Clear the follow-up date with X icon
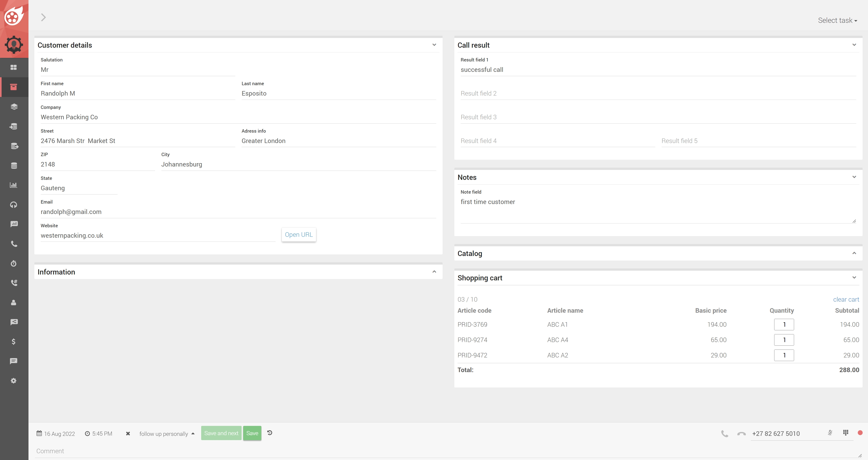This screenshot has width=868, height=460. pyautogui.click(x=128, y=434)
